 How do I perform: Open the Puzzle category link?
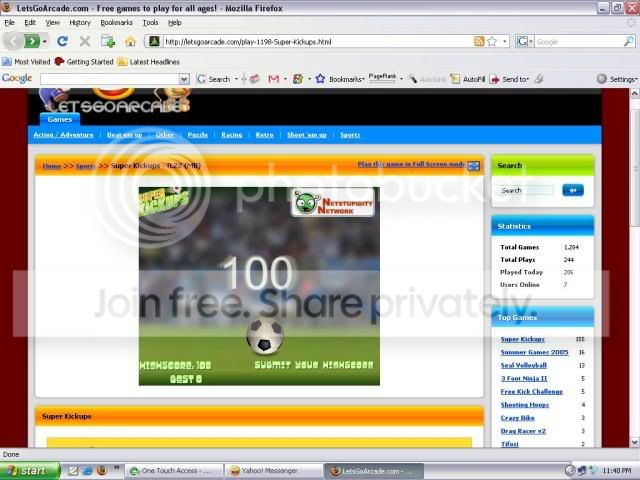(x=198, y=135)
